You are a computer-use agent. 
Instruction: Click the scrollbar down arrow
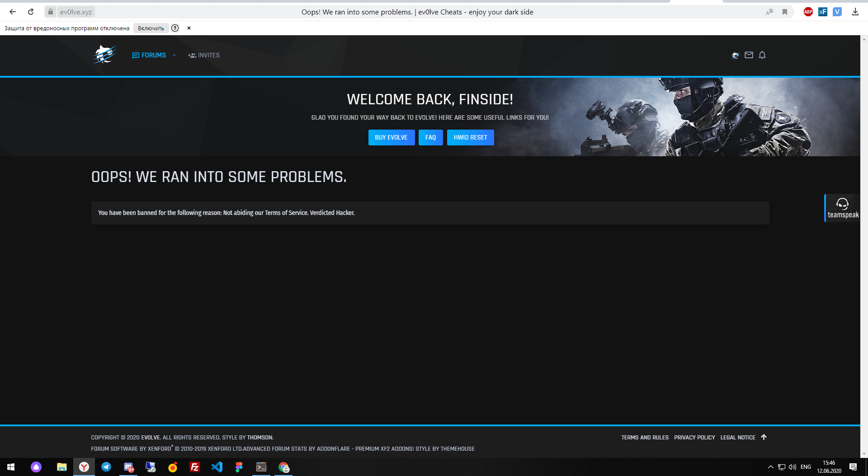coord(864,454)
